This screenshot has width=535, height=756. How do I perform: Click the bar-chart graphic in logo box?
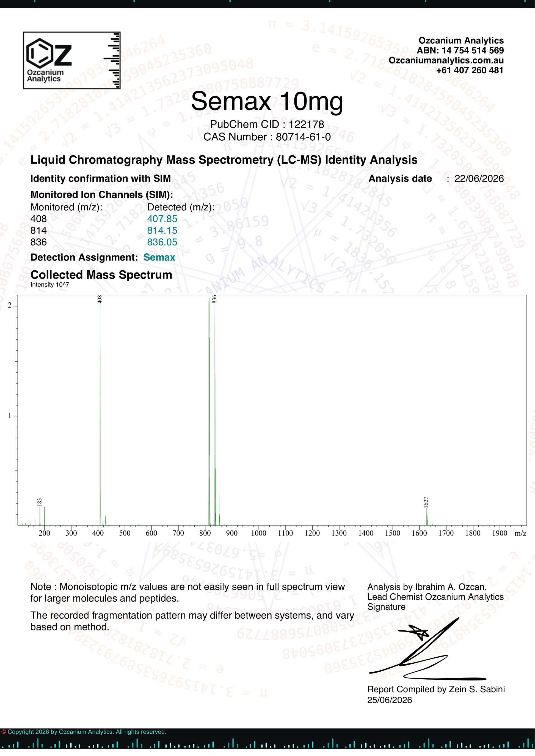point(112,60)
